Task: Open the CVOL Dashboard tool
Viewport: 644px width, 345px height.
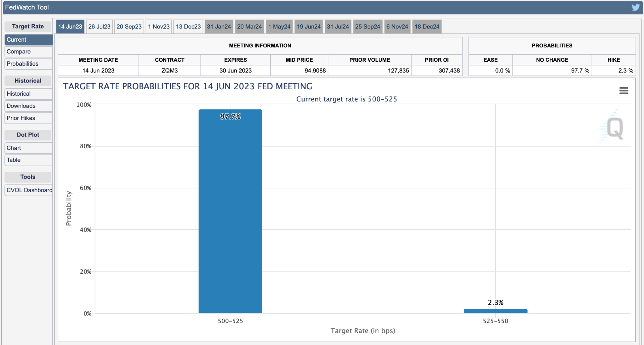Action: coord(29,190)
